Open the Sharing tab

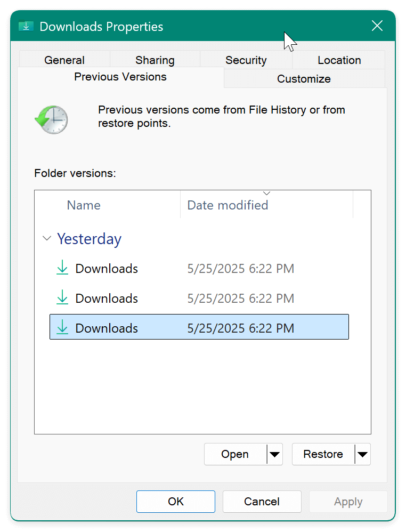pyautogui.click(x=155, y=60)
